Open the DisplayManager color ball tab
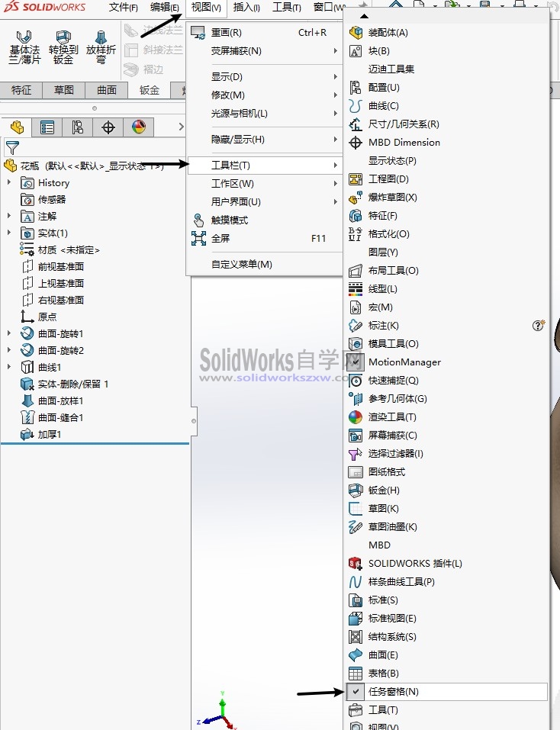The image size is (560, 730). [x=139, y=127]
